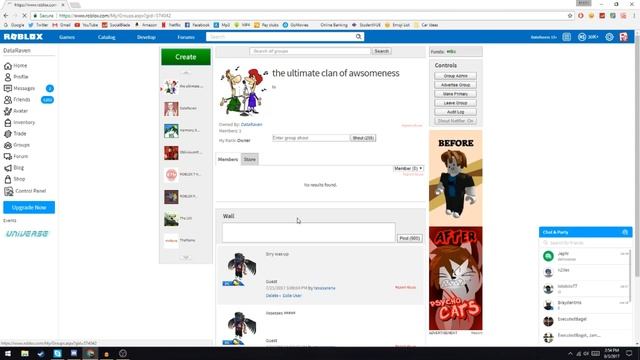Viewport: 640px width, 360px height.
Task: Click the Enter group shout field
Action: (x=311, y=138)
